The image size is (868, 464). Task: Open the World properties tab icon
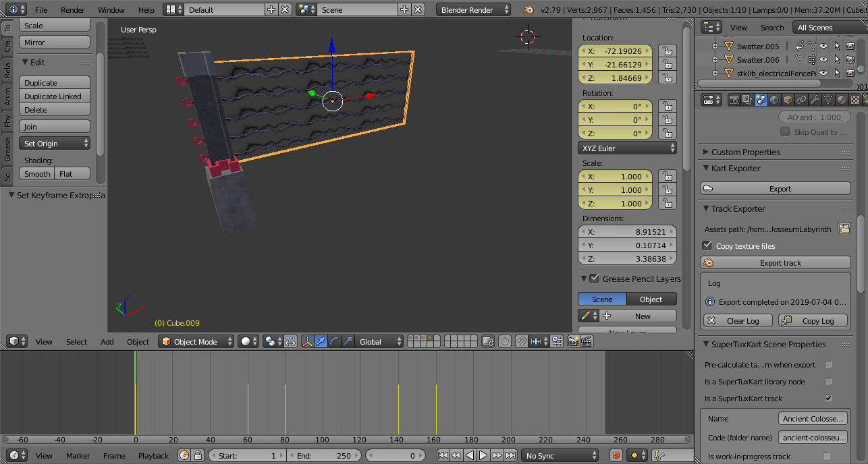(x=774, y=100)
